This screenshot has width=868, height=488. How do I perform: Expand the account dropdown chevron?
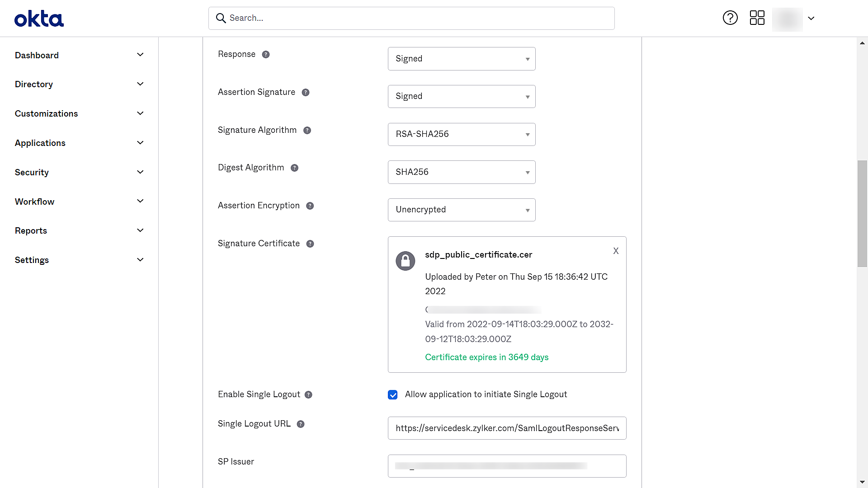811,19
